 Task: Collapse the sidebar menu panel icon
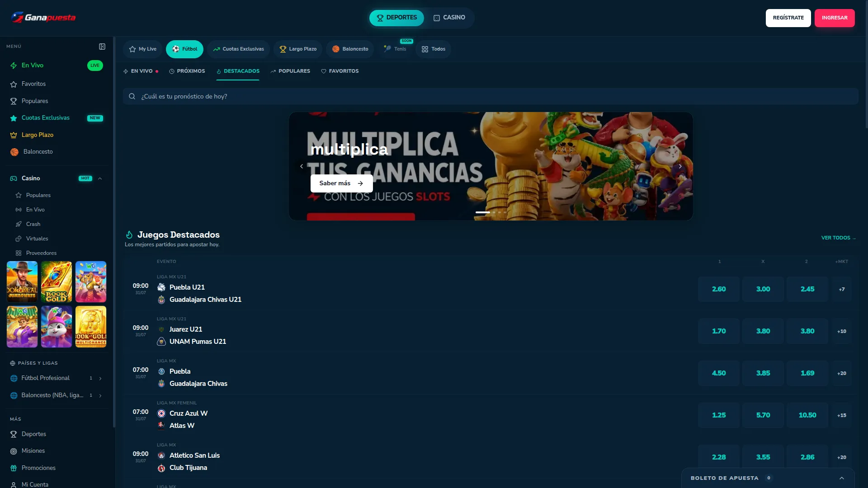pyautogui.click(x=102, y=47)
